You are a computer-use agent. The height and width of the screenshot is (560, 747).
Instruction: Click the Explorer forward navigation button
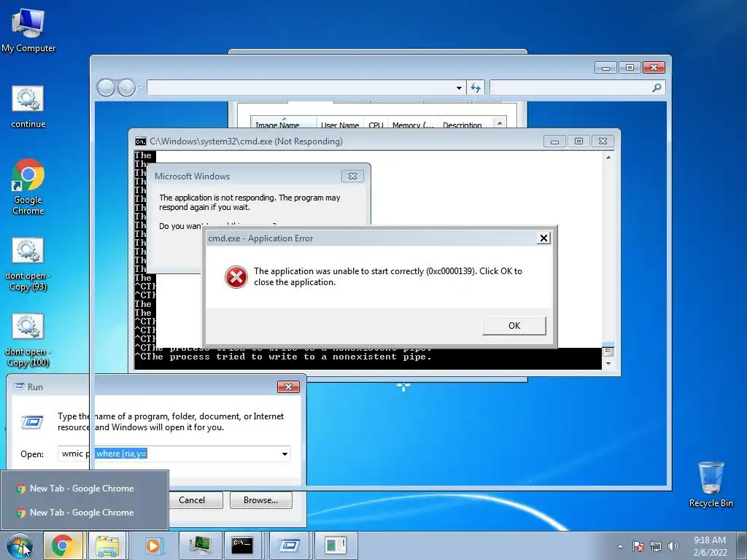pyautogui.click(x=126, y=87)
